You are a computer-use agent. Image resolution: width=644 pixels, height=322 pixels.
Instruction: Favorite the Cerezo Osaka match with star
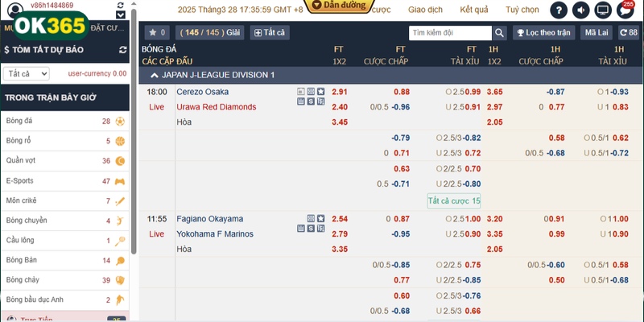[320, 92]
